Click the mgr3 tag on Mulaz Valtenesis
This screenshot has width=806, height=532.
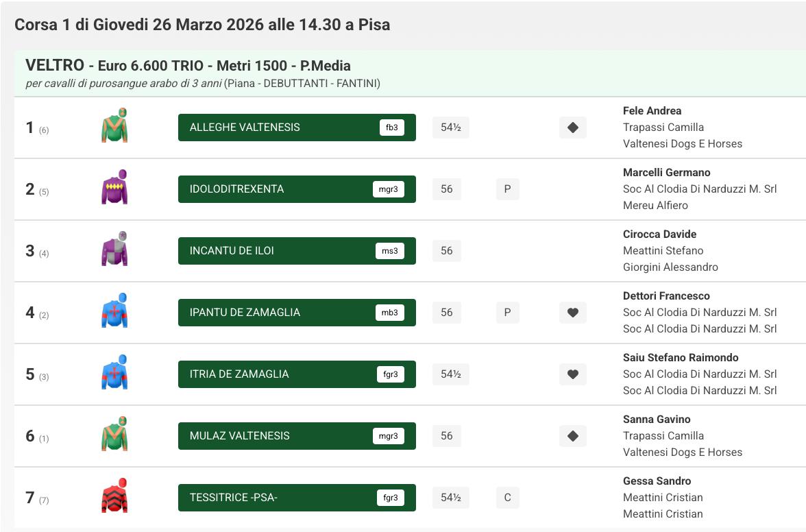(x=389, y=436)
